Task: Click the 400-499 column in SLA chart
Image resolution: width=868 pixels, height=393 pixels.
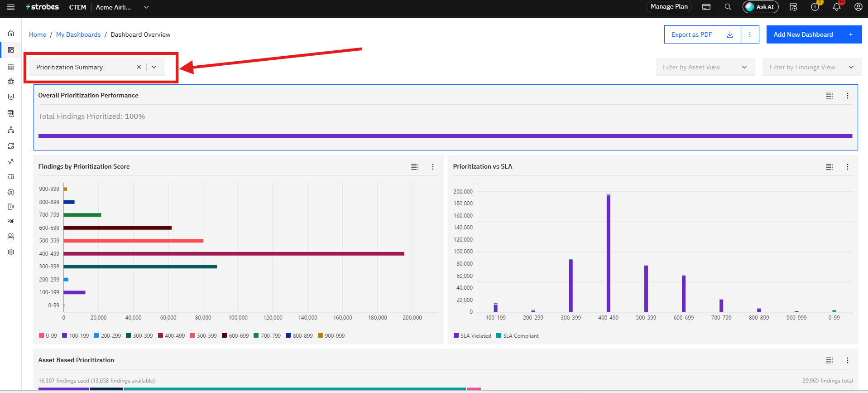Action: 609,253
